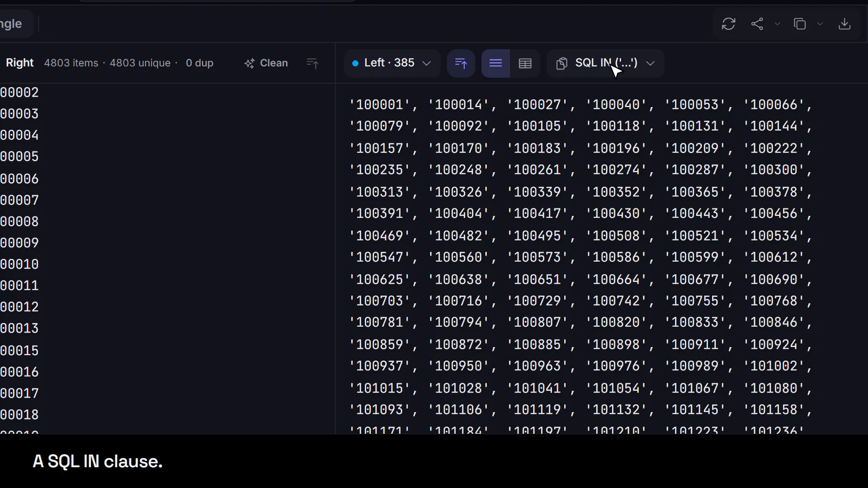The width and height of the screenshot is (868, 488).
Task: Click value '100001' in SQL output
Action: [x=379, y=105]
